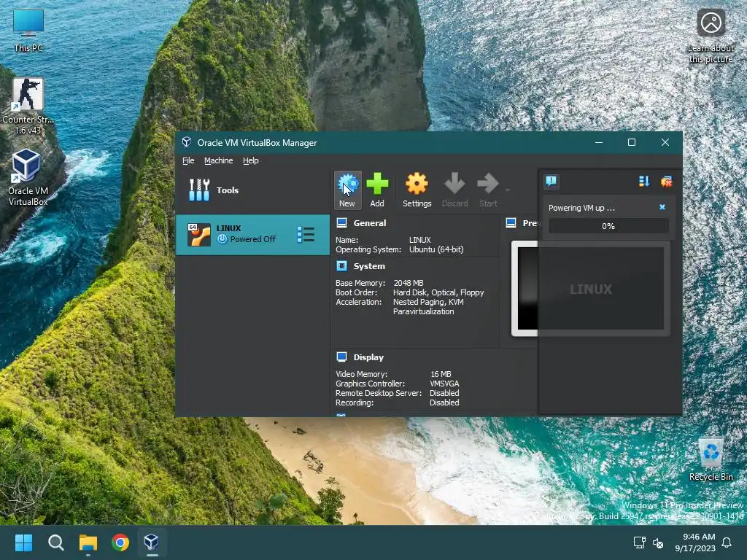Image resolution: width=747 pixels, height=560 pixels.
Task: Click the Powering VM up progress bar
Action: (608, 226)
